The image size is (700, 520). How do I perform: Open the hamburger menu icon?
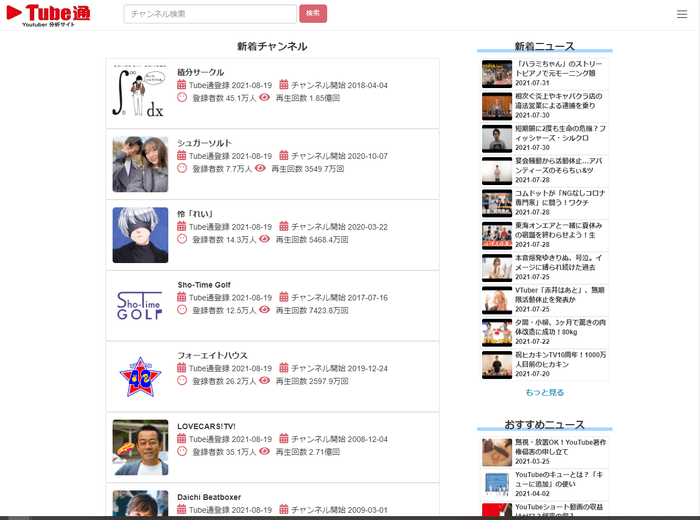pyautogui.click(x=682, y=14)
